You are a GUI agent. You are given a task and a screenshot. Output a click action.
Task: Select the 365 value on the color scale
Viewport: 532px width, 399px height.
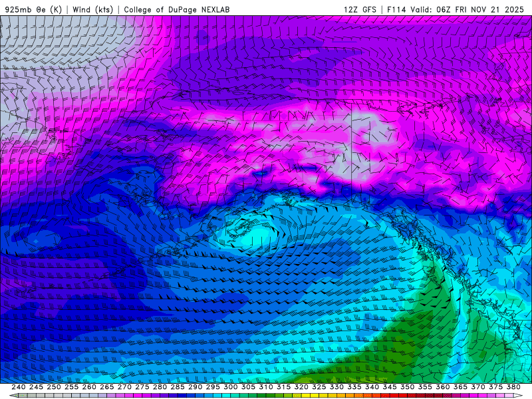(x=460, y=387)
